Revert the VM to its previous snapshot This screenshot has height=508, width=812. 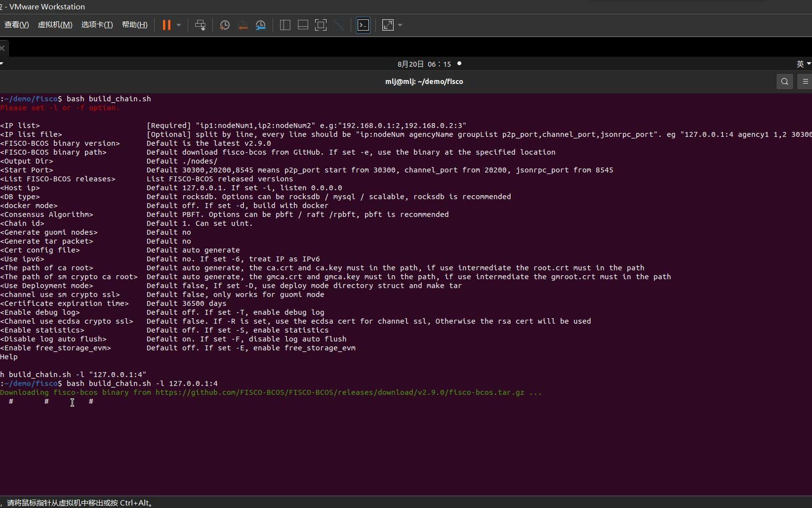[x=243, y=25]
